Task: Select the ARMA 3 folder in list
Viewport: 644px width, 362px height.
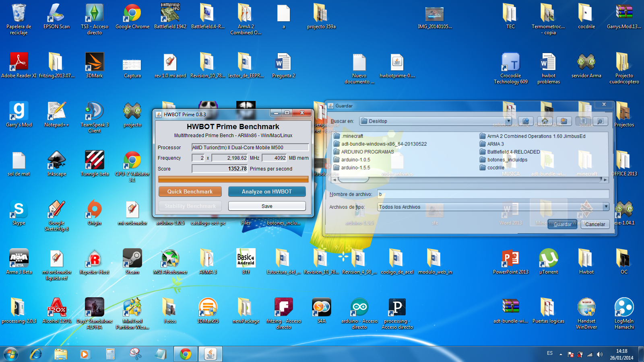Action: (x=491, y=144)
